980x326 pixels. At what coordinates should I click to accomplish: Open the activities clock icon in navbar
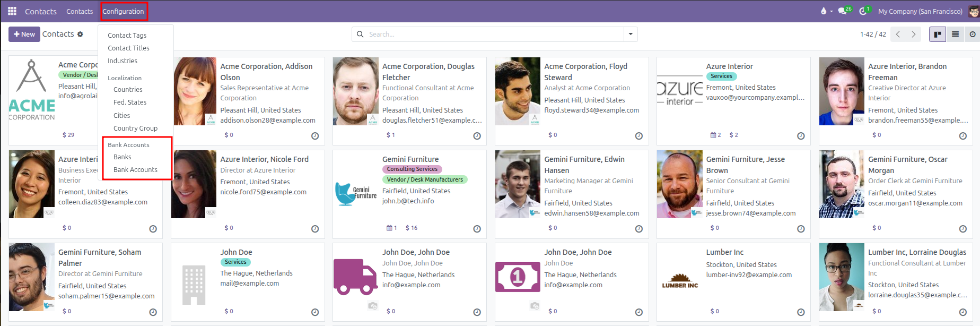coord(863,11)
